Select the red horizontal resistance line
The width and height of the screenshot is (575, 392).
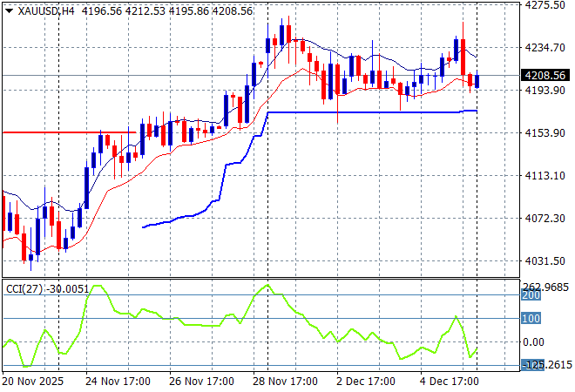coord(70,132)
